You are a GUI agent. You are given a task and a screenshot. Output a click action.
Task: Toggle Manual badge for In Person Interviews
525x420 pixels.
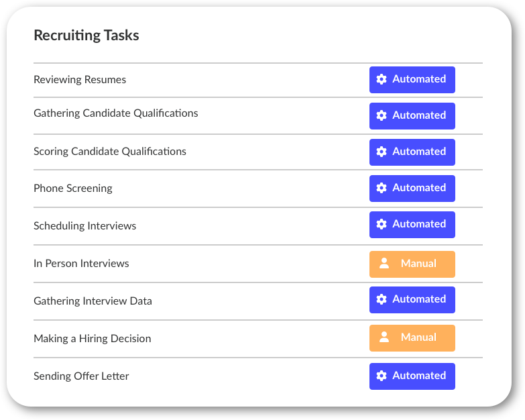point(412,264)
